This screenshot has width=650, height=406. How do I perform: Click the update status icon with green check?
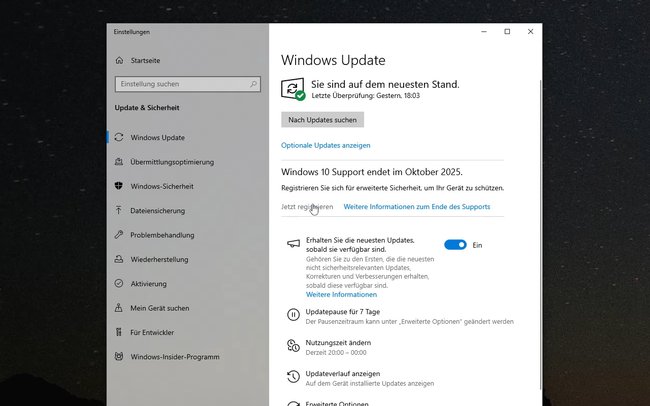coord(293,89)
